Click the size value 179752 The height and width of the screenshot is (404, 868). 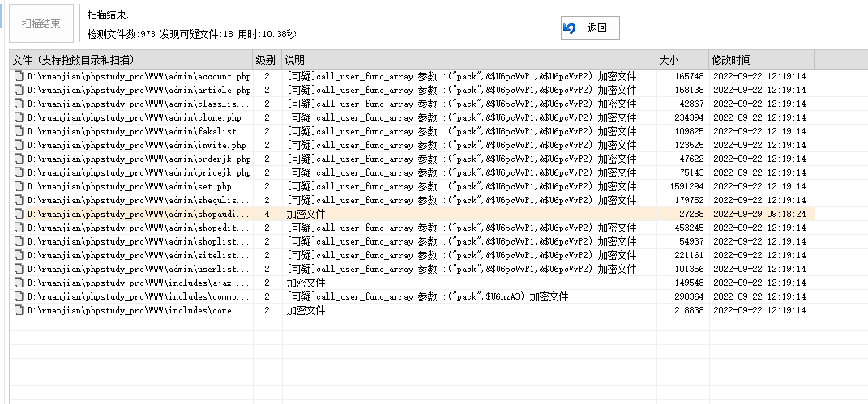(689, 200)
